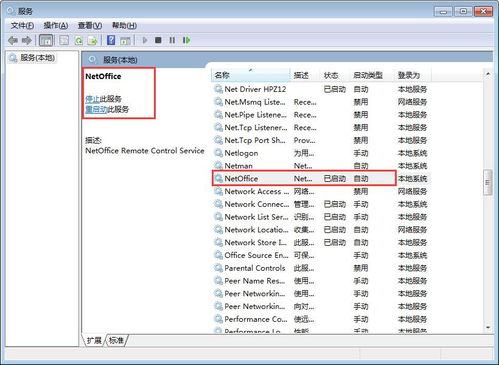Select the Net.Msmq Liste... service
The image size is (499, 365).
point(321,102)
